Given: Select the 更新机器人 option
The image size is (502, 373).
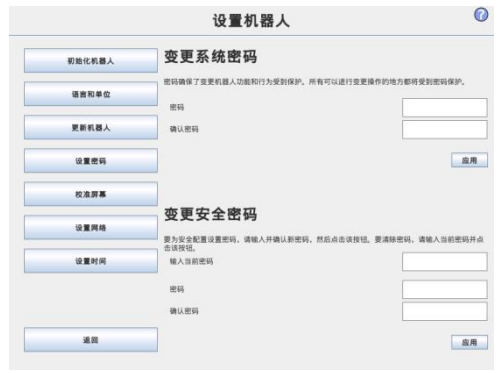Looking at the screenshot, I should pos(91,127).
